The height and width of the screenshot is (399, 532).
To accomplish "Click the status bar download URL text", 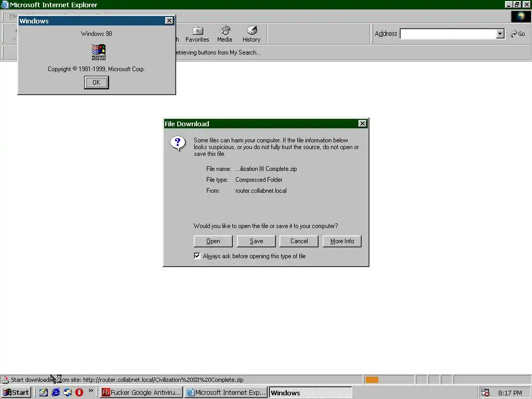I will coord(163,380).
